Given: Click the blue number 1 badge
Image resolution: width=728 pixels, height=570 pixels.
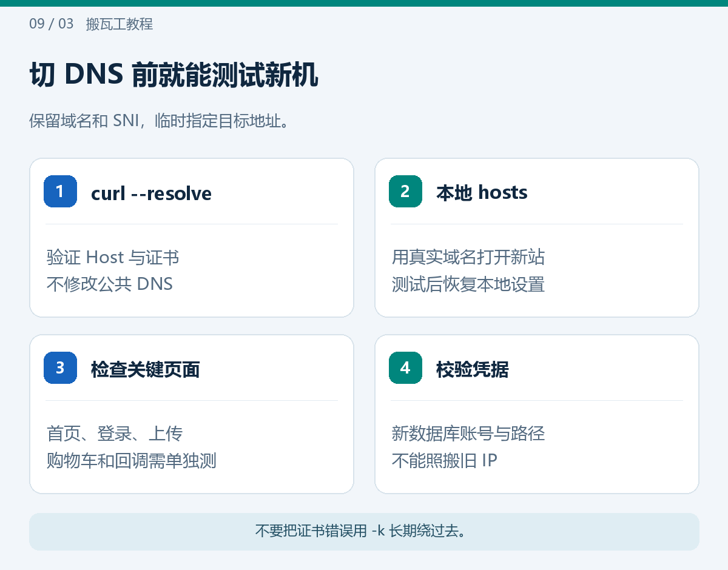Looking at the screenshot, I should pos(60,191).
